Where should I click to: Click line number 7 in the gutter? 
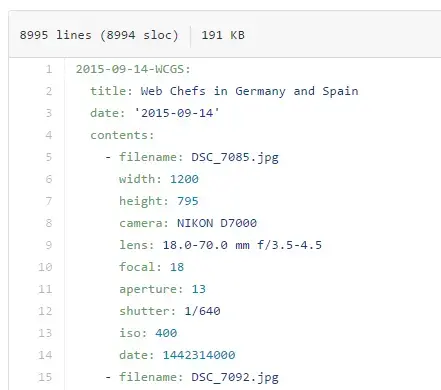tap(49, 201)
